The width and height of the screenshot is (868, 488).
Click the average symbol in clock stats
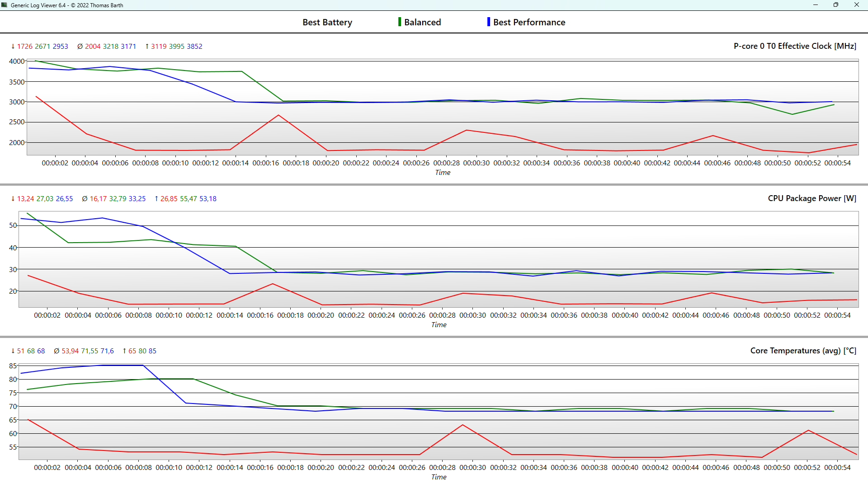click(x=80, y=47)
